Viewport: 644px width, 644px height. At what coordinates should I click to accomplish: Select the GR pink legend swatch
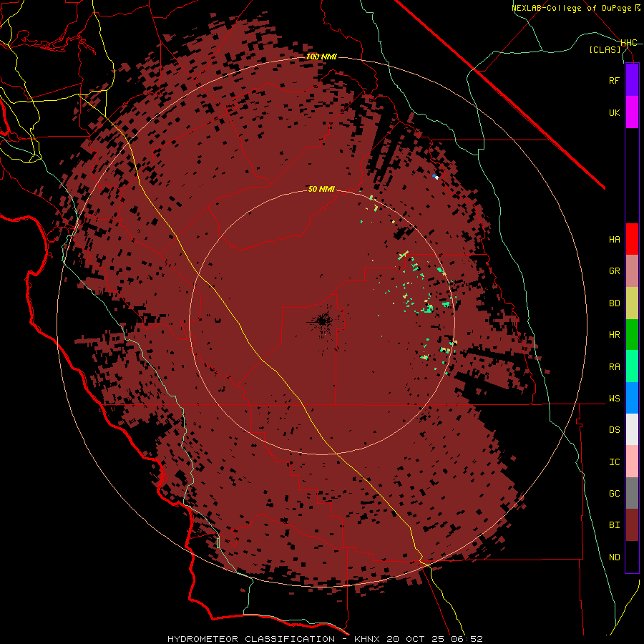632,271
